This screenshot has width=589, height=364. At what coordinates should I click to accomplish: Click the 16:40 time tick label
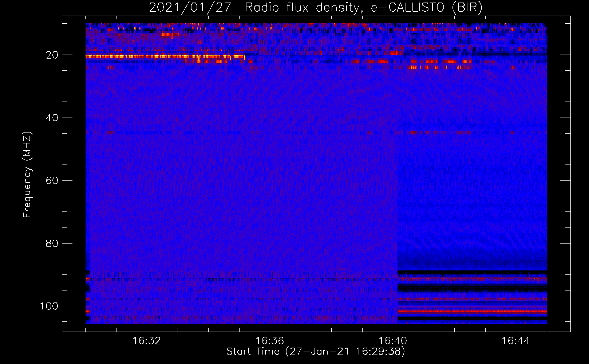pos(393,341)
